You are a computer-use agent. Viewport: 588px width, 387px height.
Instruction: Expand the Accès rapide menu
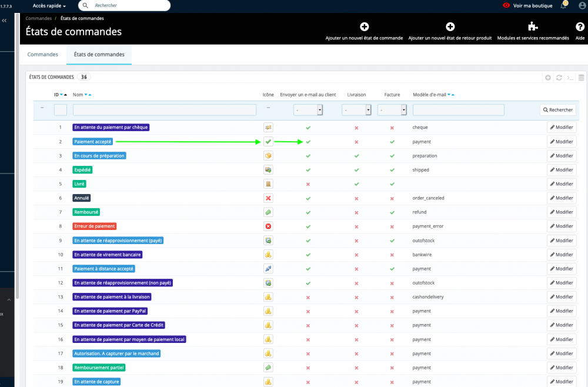[49, 5]
